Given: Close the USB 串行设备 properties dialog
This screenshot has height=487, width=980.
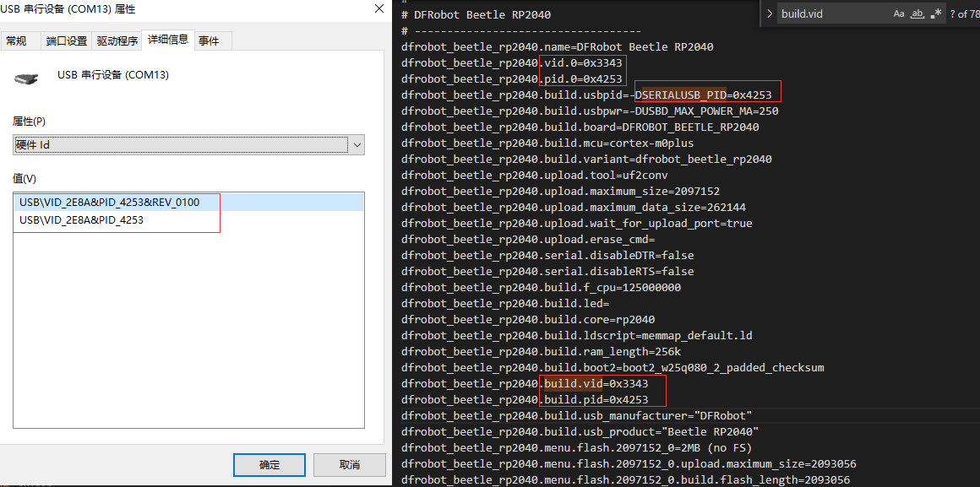Looking at the screenshot, I should tap(378, 8).
